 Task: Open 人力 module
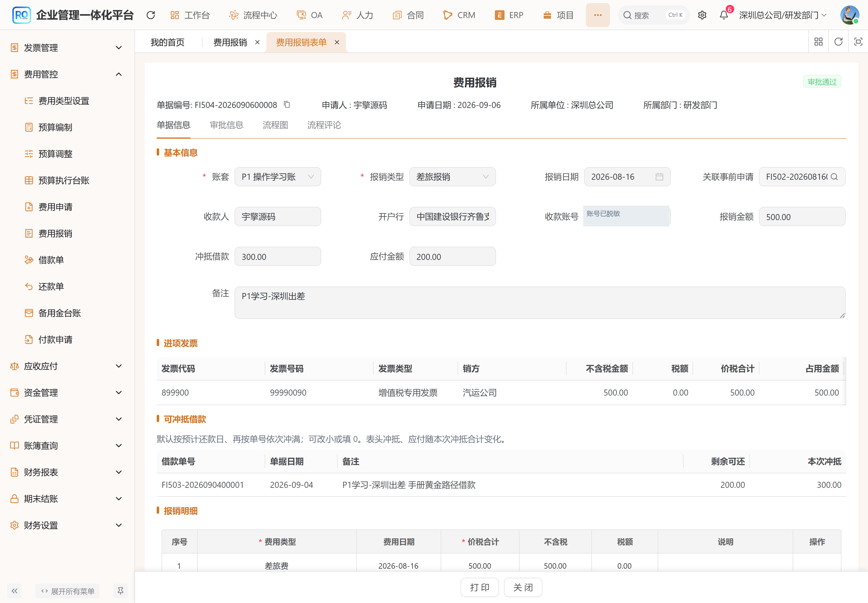[357, 15]
